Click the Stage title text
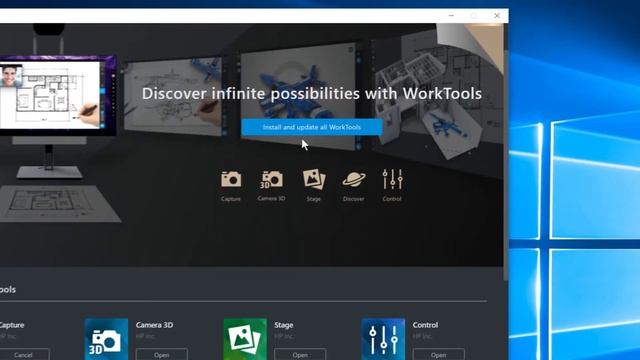This screenshot has height=360, width=640. [x=284, y=325]
